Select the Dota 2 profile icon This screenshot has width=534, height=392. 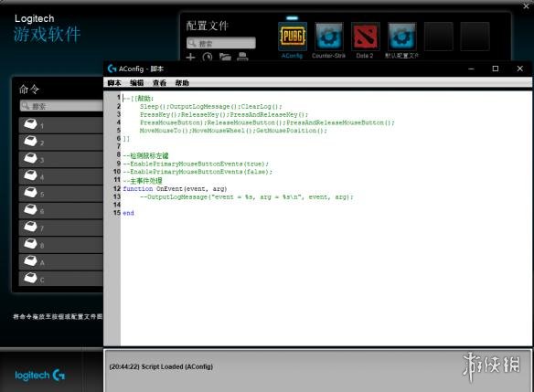(x=365, y=36)
